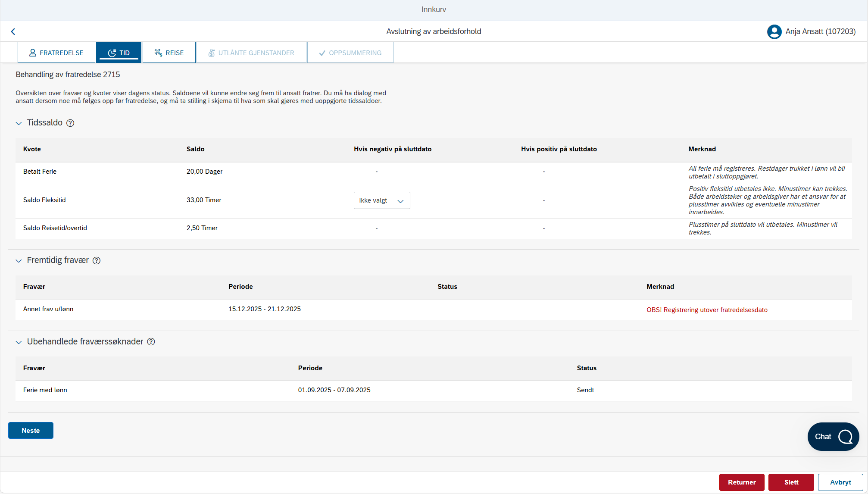This screenshot has height=494, width=868.
Task: Click the Slett button
Action: pyautogui.click(x=791, y=482)
